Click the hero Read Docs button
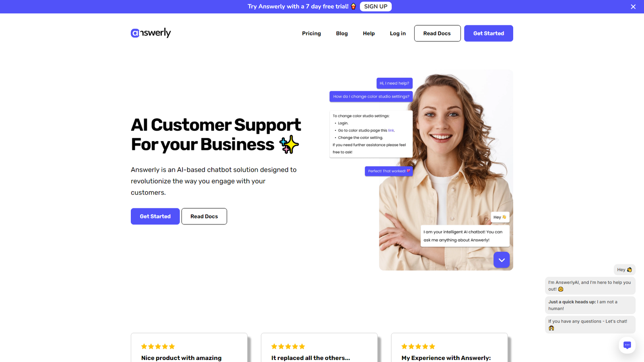The image size is (644, 362). (x=204, y=216)
